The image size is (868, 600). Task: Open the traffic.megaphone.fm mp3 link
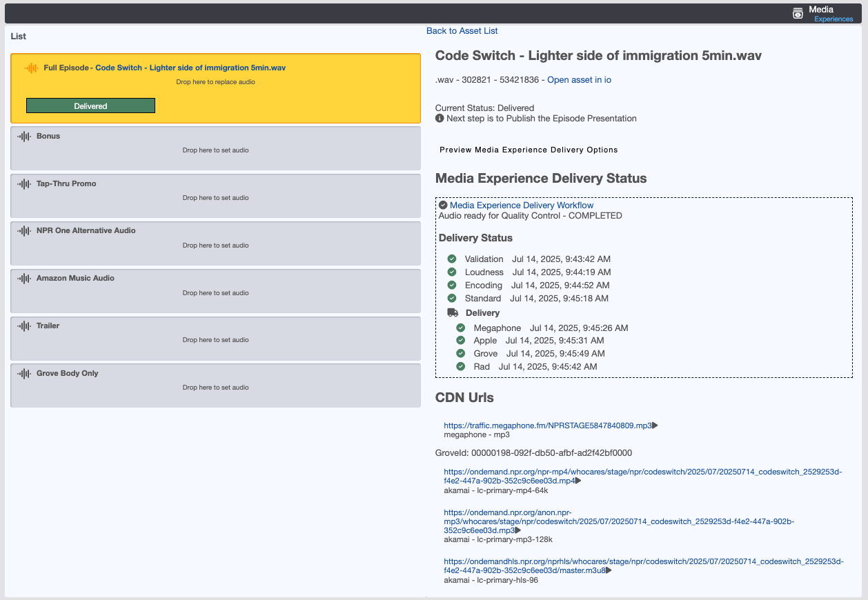[548, 426]
